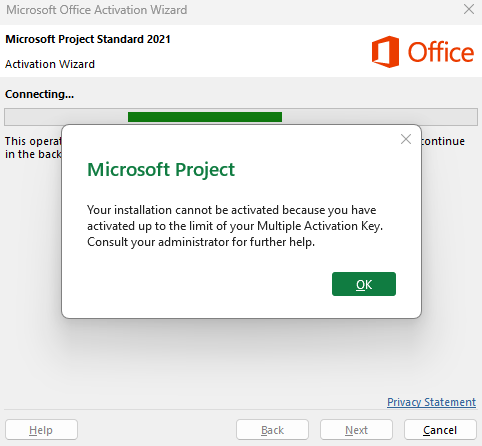Click the 'continue' text behind the dialog

[x=443, y=141]
